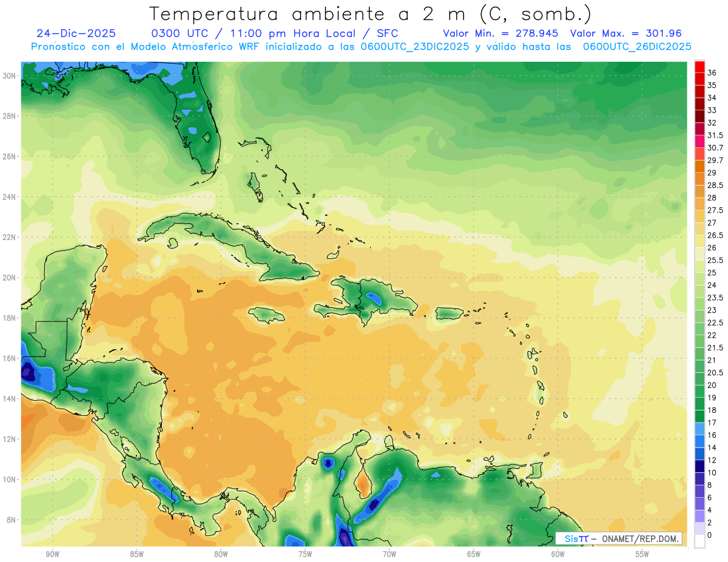728x562 pixels.
Task: Click the legend value label "20.5"
Action: tap(715, 372)
